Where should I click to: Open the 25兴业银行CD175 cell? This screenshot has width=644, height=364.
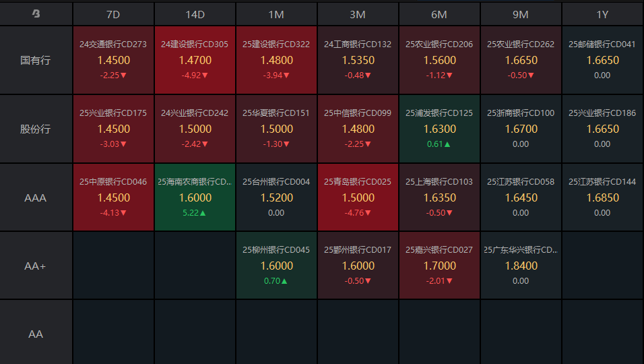[x=113, y=129]
